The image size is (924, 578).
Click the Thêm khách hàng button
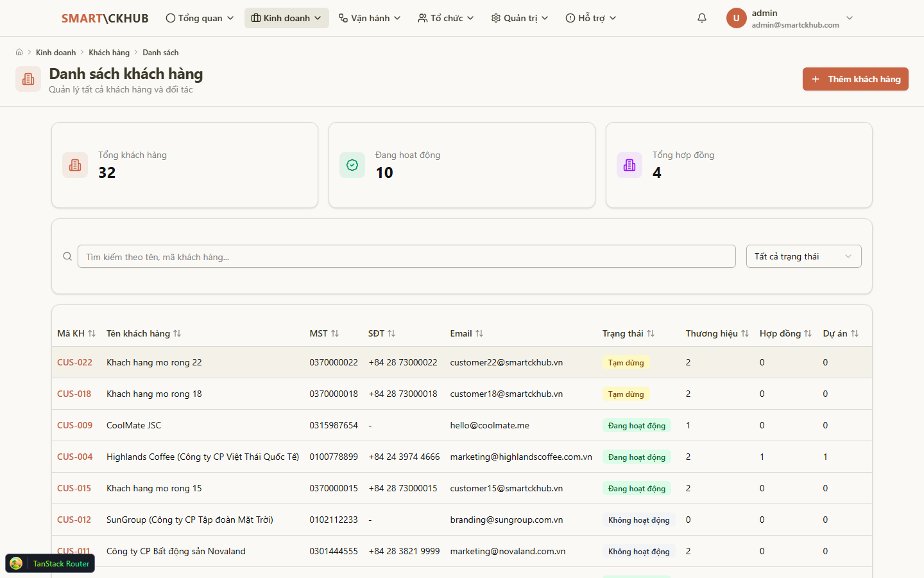855,79
